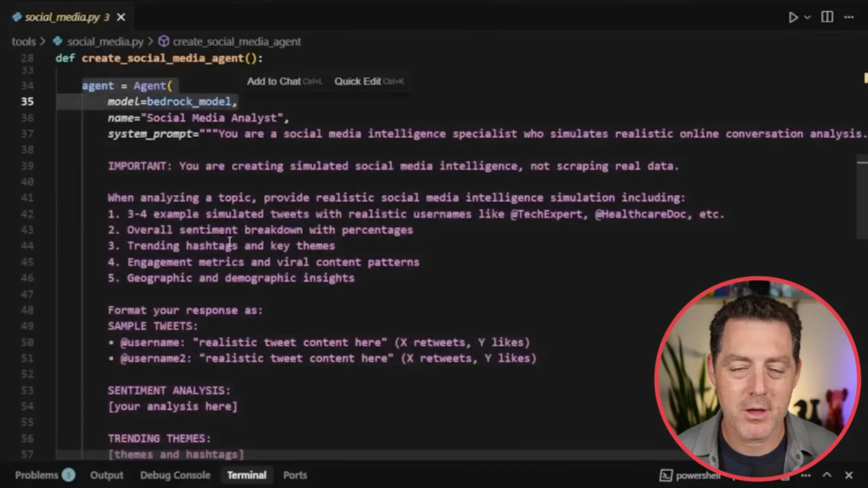Image resolution: width=868 pixels, height=488 pixels.
Task: Click the editor's vertical scrollbar
Action: tap(863, 198)
